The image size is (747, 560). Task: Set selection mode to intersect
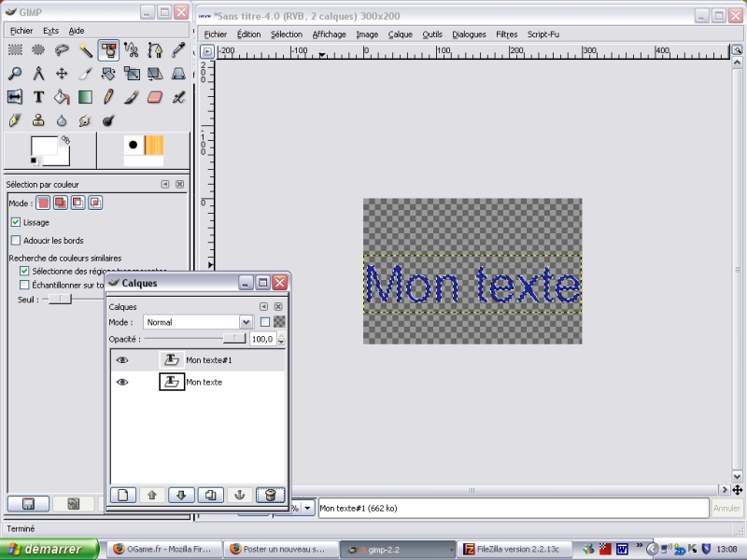tap(95, 203)
